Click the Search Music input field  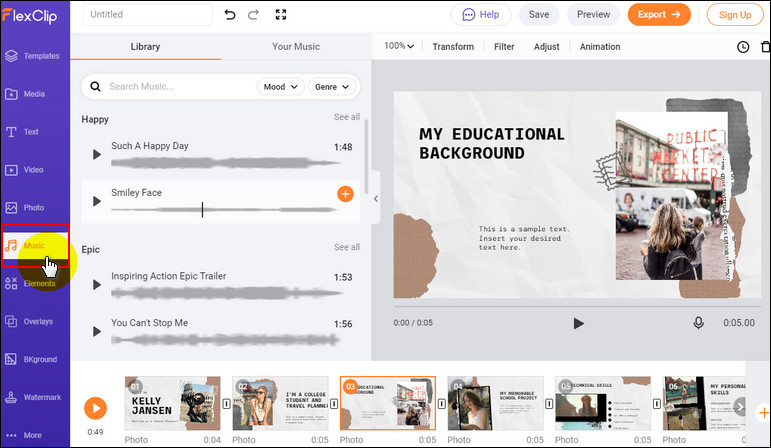pos(179,87)
